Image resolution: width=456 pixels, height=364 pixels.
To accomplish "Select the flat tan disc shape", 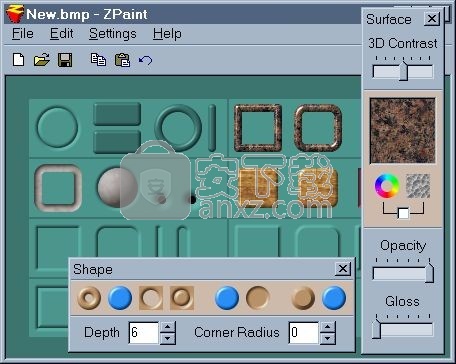I will pos(258,298).
